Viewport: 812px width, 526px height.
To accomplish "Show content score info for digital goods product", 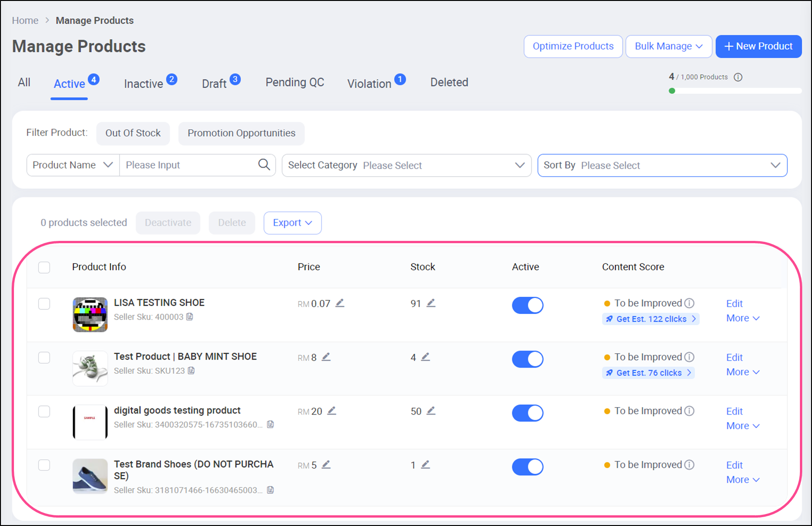I will coord(690,411).
